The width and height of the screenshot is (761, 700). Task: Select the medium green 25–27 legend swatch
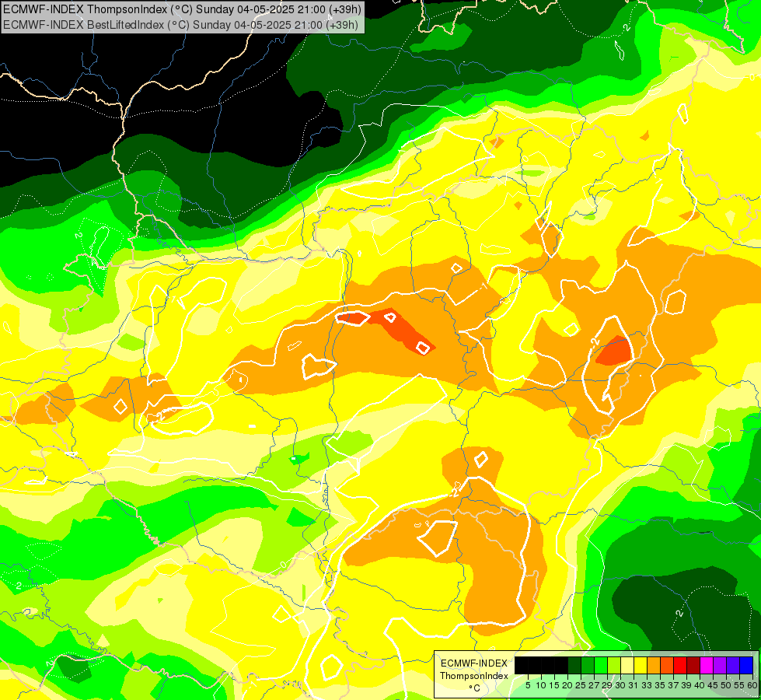(588, 666)
